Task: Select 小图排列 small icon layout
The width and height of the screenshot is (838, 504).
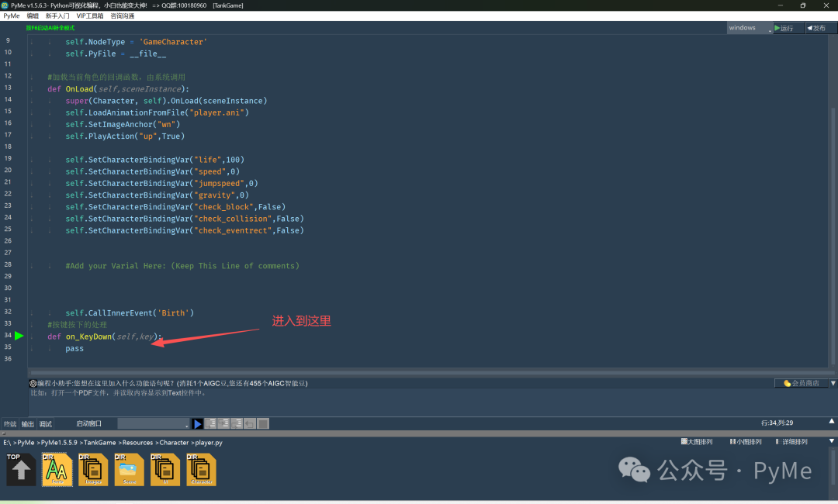Action: pos(746,441)
